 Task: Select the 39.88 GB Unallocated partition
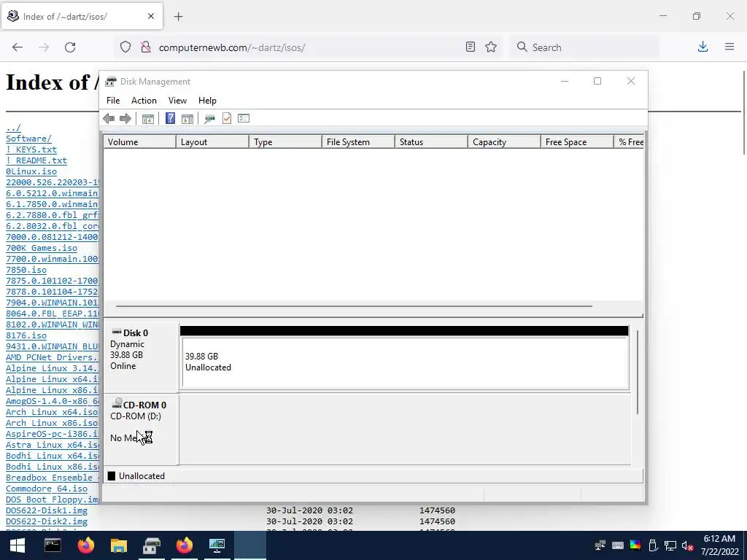tap(405, 363)
